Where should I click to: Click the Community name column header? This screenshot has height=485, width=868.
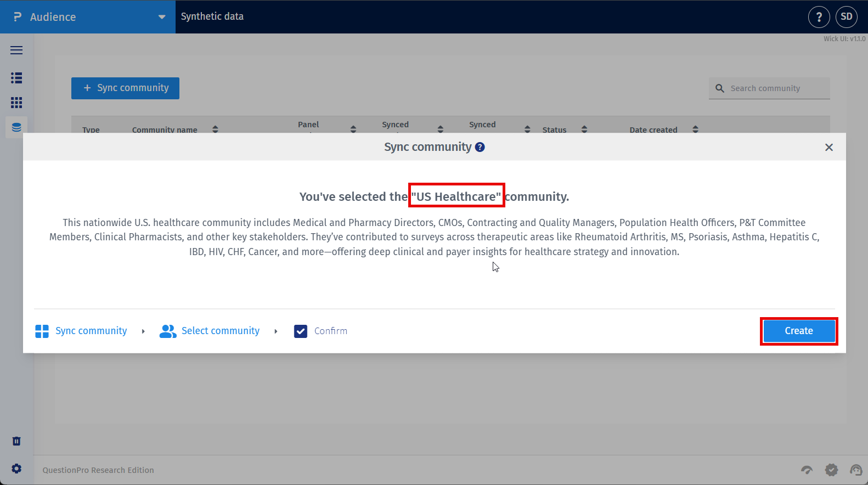tap(165, 130)
